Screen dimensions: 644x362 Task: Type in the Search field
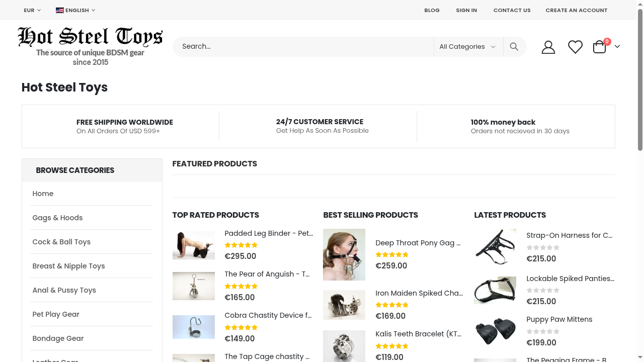point(303,47)
